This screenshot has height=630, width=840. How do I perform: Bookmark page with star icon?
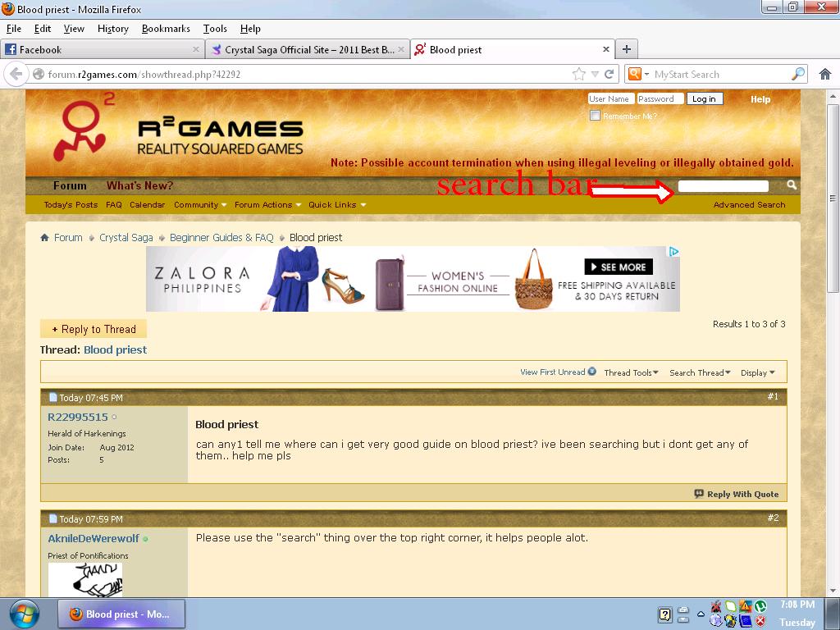579,74
